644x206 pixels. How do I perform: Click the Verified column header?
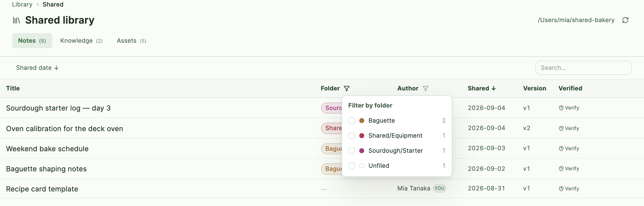click(570, 88)
